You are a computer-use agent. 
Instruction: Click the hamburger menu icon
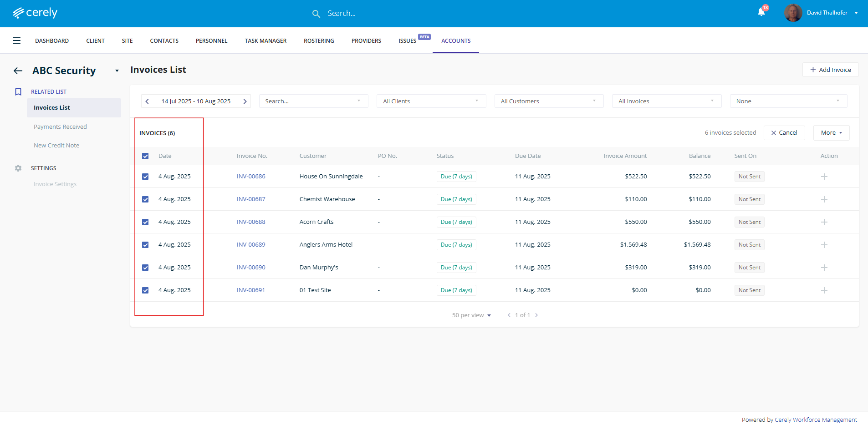[16, 40]
